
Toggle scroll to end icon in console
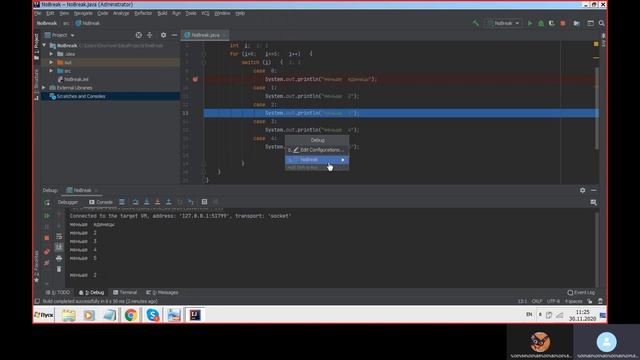59,247
